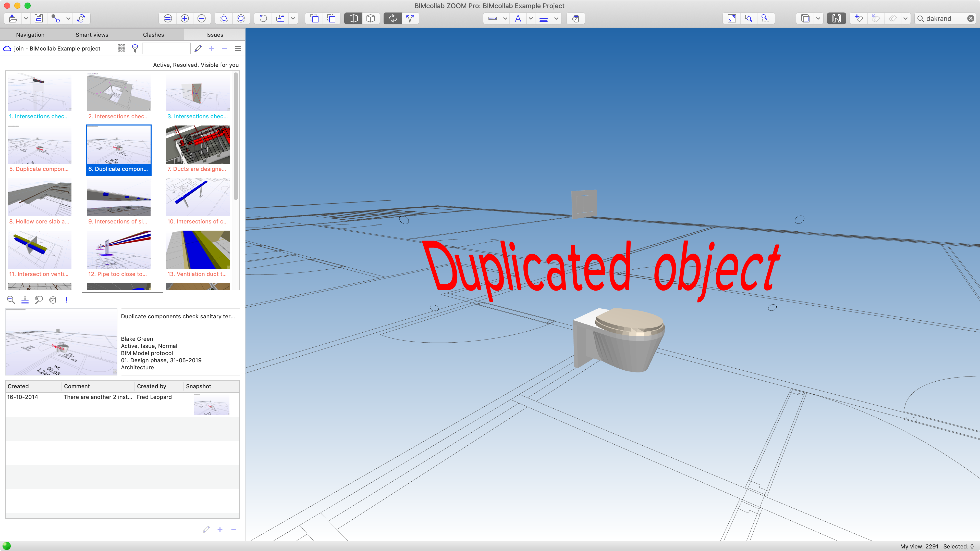The image size is (980, 551).
Task: Open model file with the folder icon
Action: 13,18
